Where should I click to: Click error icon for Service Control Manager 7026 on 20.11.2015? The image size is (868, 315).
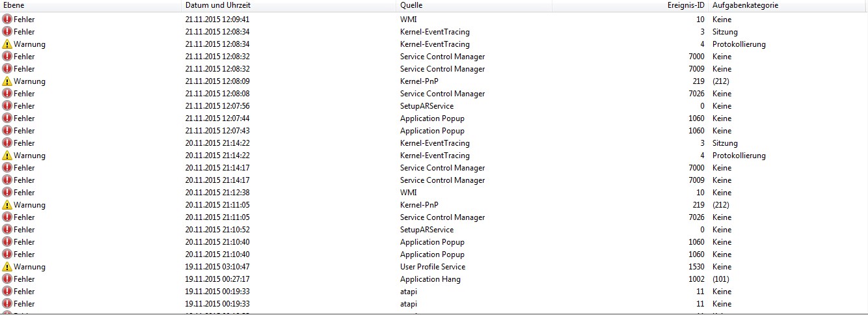pos(7,217)
